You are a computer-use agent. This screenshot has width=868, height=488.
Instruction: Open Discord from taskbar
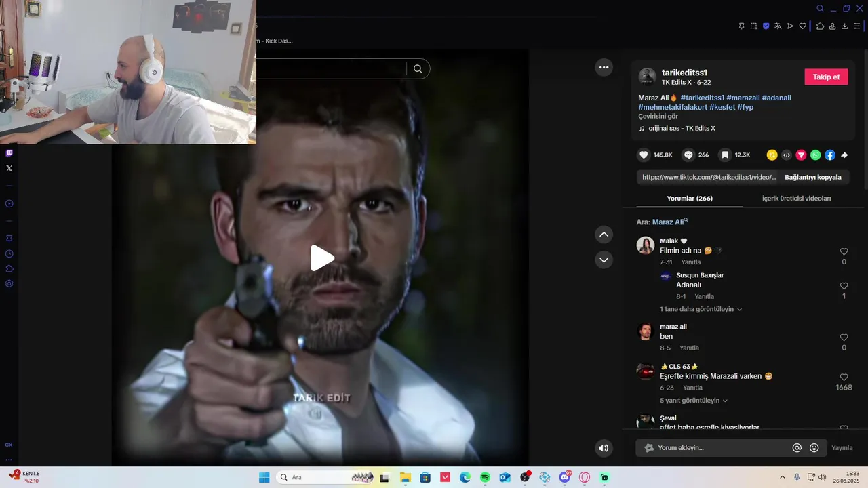click(x=565, y=477)
